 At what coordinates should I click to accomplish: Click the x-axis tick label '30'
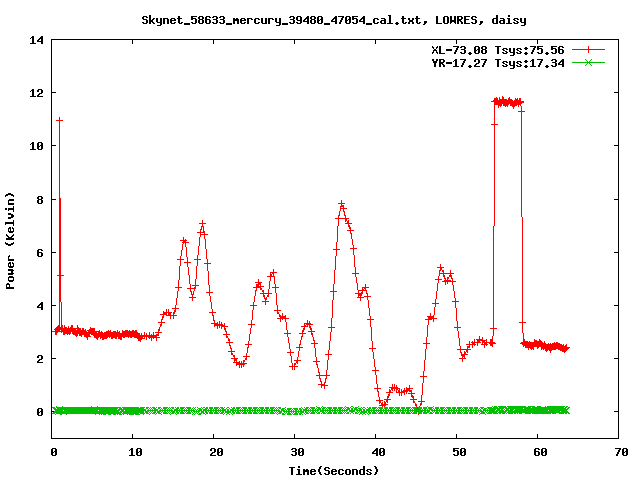click(297, 452)
